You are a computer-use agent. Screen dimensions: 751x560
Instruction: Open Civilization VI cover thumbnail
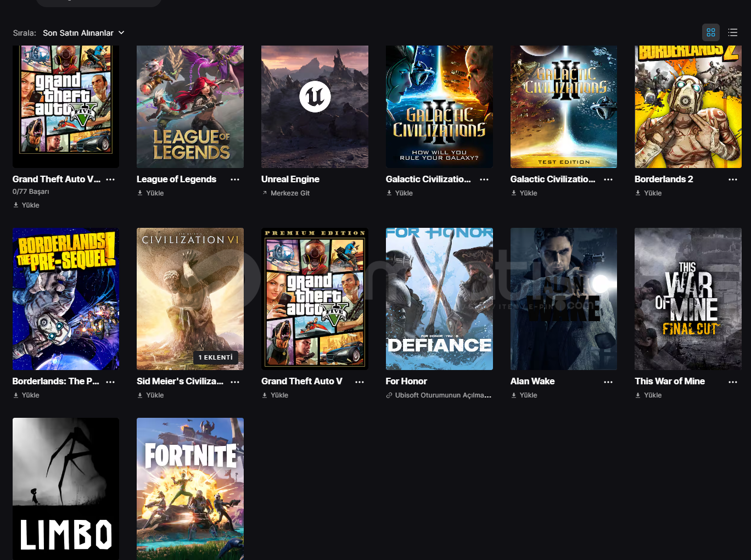190,299
